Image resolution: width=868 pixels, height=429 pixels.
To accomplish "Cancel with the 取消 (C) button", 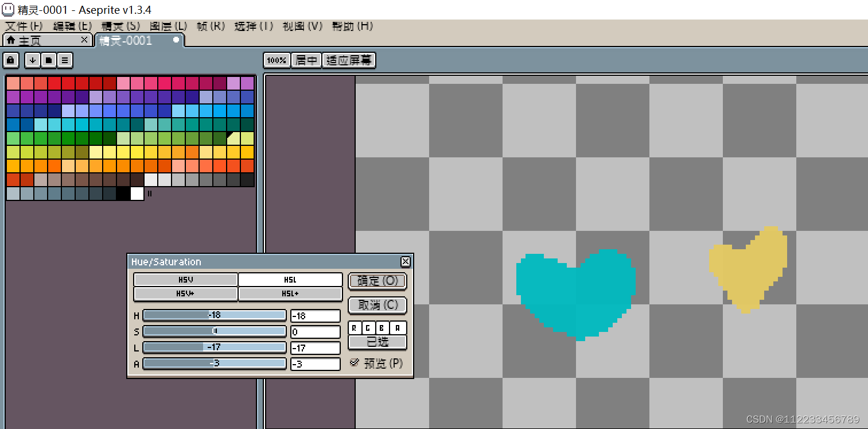I will 377,305.
